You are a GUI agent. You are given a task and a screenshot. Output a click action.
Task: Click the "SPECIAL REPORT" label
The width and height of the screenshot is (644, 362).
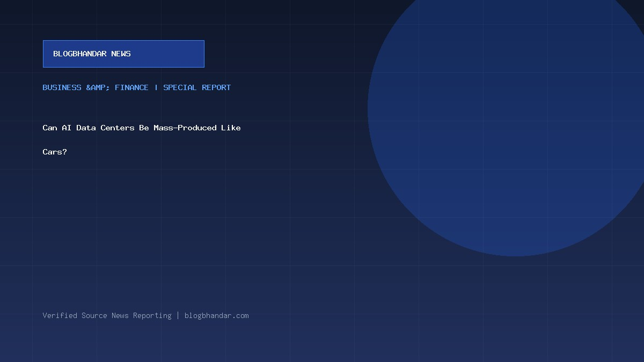point(197,87)
